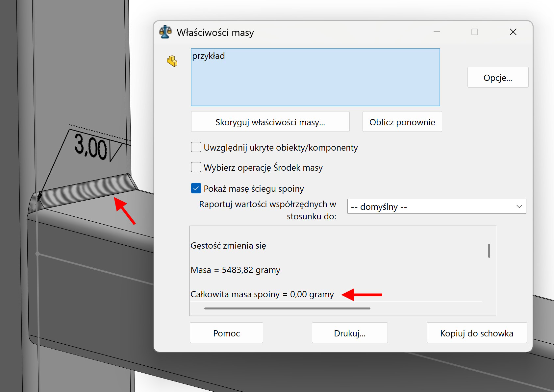Image resolution: width=554 pixels, height=392 pixels.
Task: Enable Uwzględnij ukryte obiekty/komponenty checkbox
Action: coord(196,147)
